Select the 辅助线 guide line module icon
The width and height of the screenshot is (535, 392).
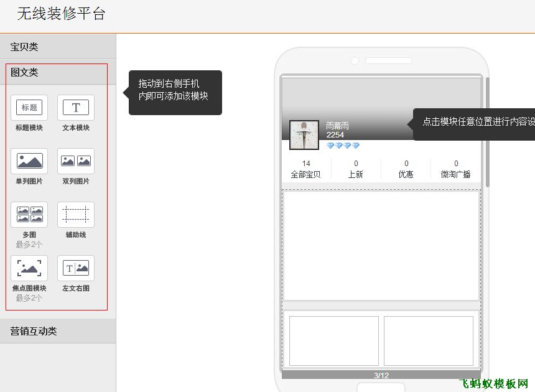coord(75,214)
